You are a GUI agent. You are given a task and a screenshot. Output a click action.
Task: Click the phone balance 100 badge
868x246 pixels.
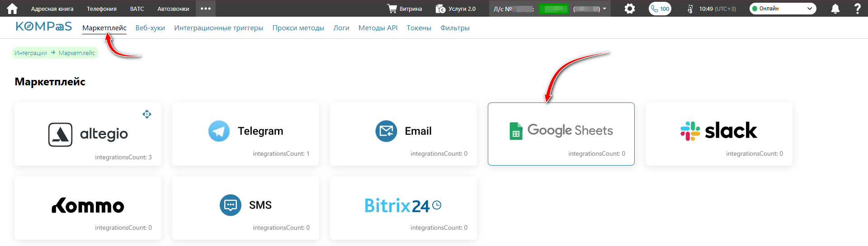660,9
